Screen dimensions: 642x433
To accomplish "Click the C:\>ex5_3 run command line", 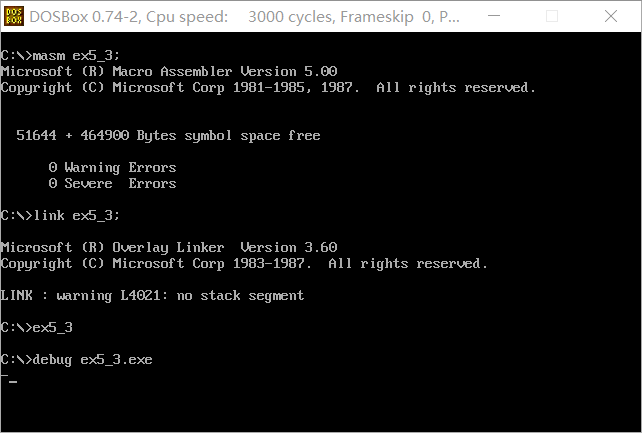I will 37,328.
